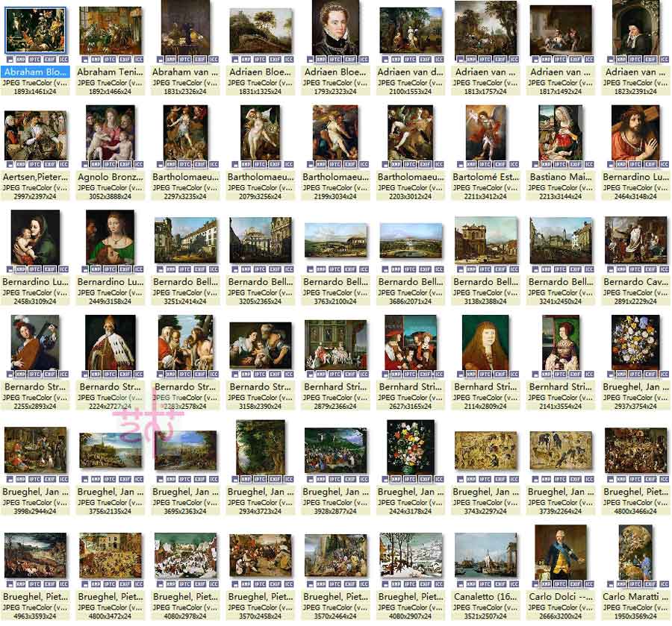Screen dimensions: 672x626
Task: Select the thumbnail sized 2114x2809x24
Action: pyautogui.click(x=485, y=342)
